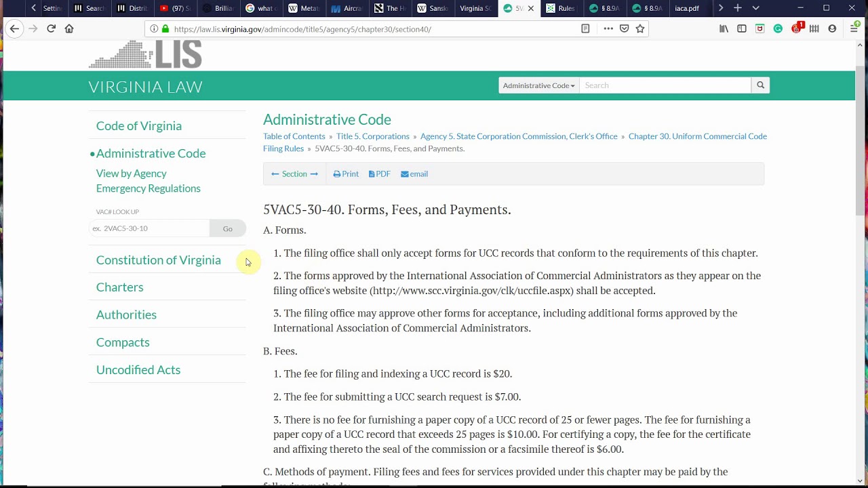Click the Go button for VAC lookup
The image size is (868, 488).
click(228, 228)
